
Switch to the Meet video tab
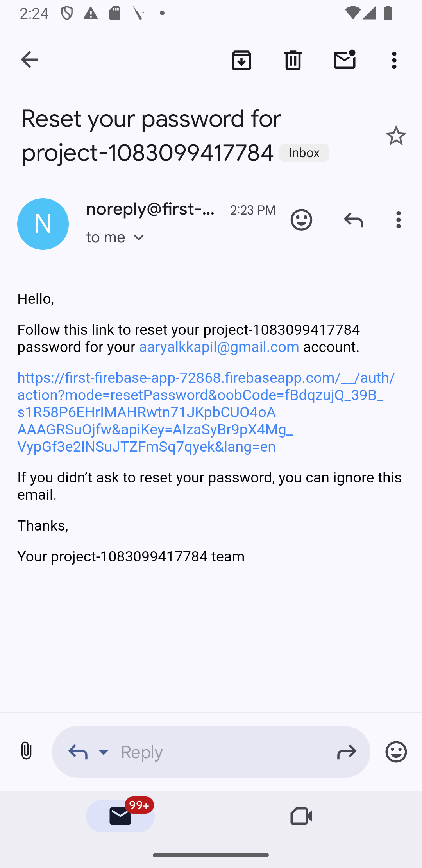coord(301,816)
